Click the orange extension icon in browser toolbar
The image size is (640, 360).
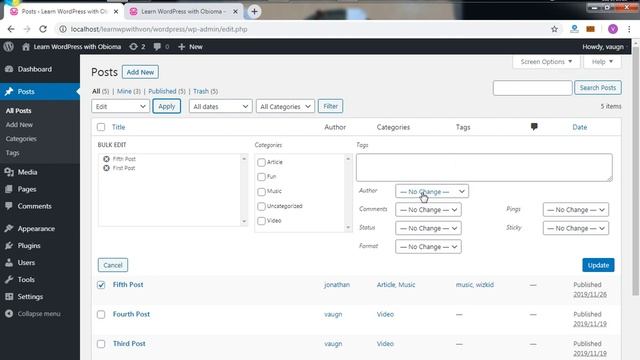590,29
